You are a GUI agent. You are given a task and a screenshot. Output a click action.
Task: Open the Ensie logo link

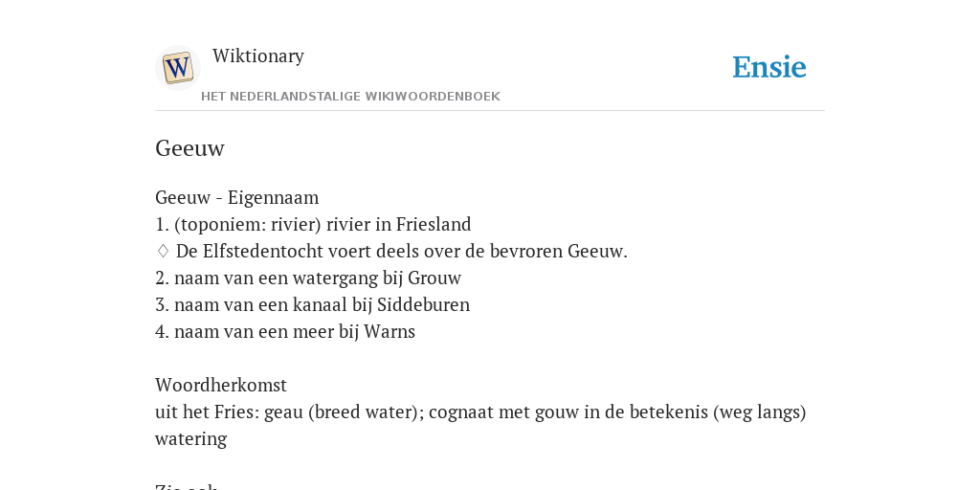[x=768, y=67]
